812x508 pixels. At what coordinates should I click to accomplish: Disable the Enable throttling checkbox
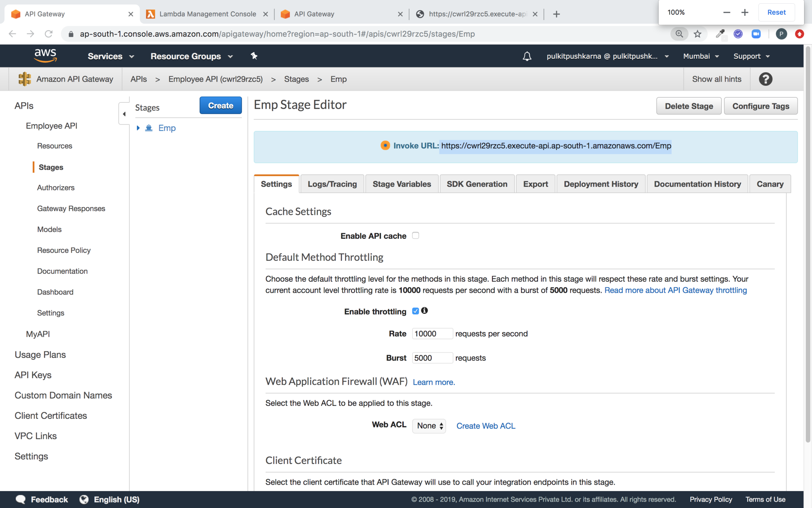tap(415, 311)
